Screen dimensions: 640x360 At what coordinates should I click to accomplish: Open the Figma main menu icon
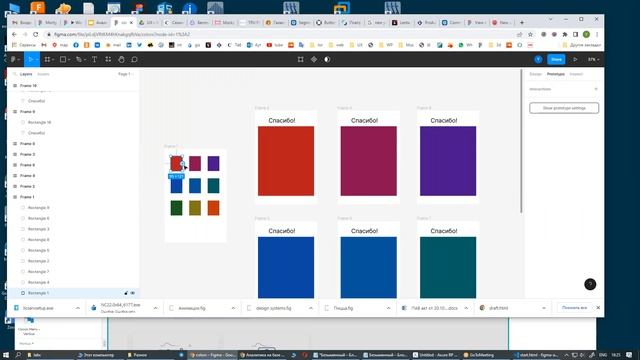[13, 60]
